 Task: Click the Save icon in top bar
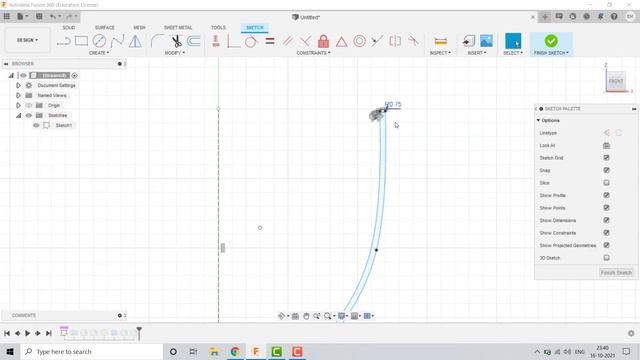click(39, 17)
